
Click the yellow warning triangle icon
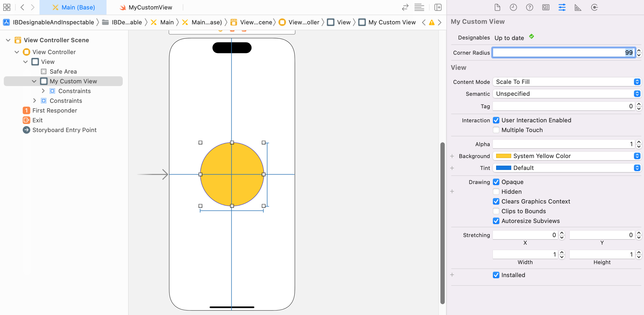coord(432,22)
